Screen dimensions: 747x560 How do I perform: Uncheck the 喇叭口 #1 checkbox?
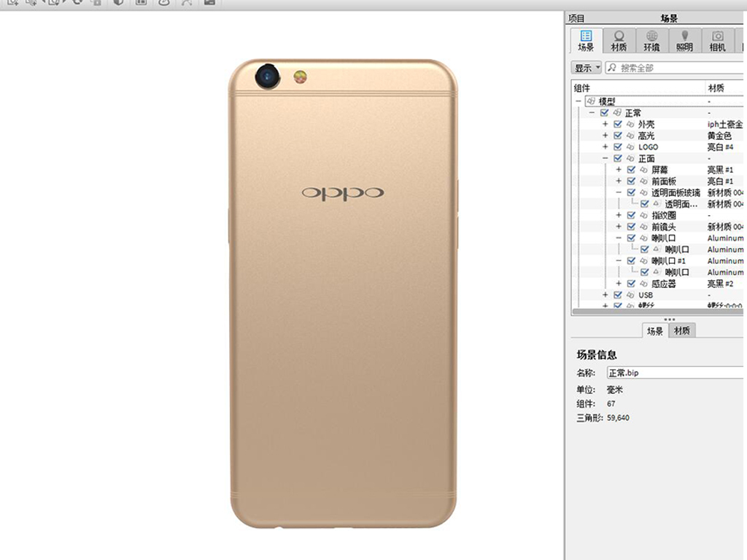point(631,261)
